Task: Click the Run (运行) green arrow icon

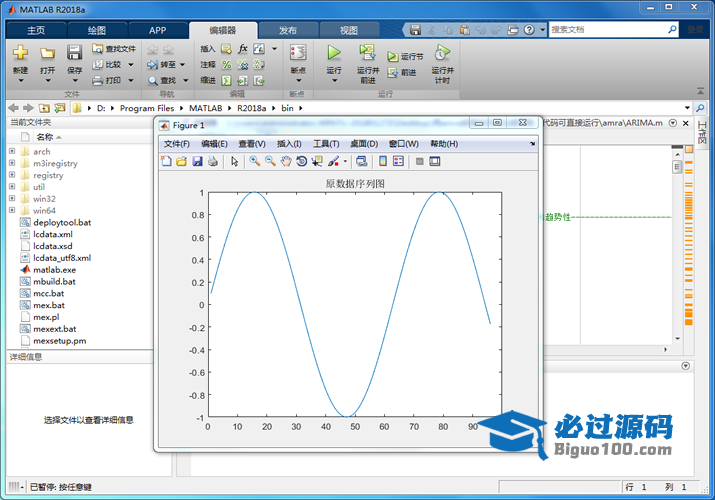Action: [x=334, y=52]
